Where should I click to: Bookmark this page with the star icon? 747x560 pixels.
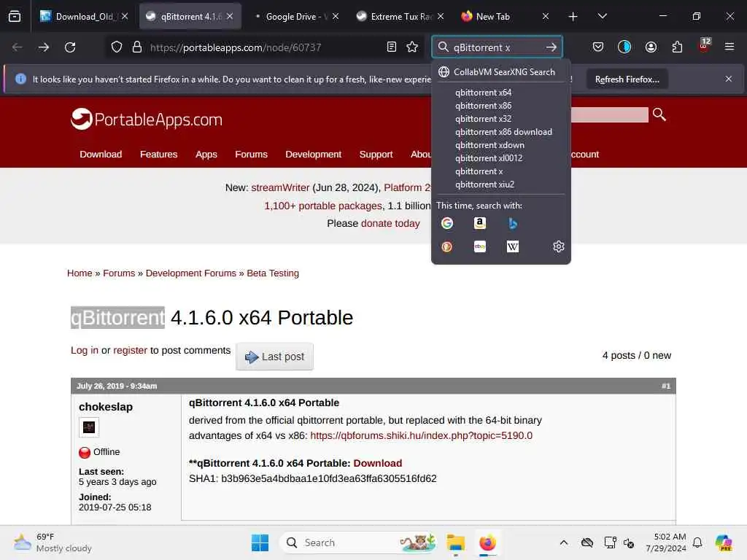[412, 47]
